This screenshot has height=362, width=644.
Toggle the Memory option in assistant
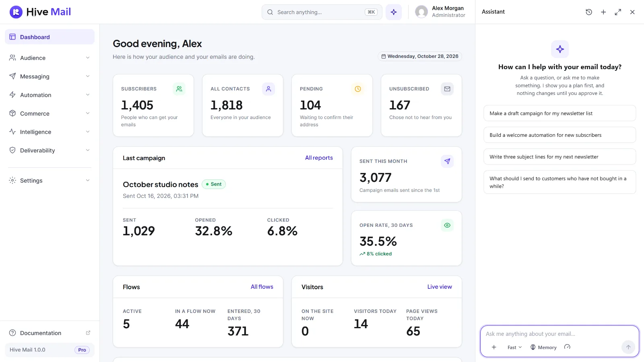pyautogui.click(x=543, y=347)
